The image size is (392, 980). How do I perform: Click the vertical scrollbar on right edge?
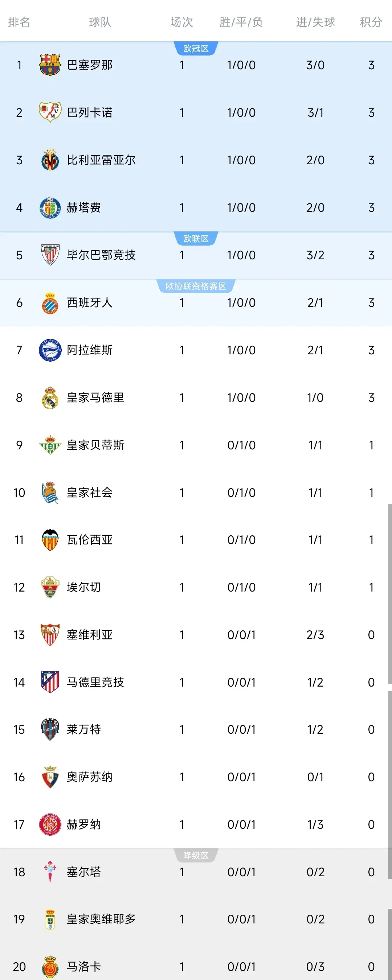(x=390, y=593)
